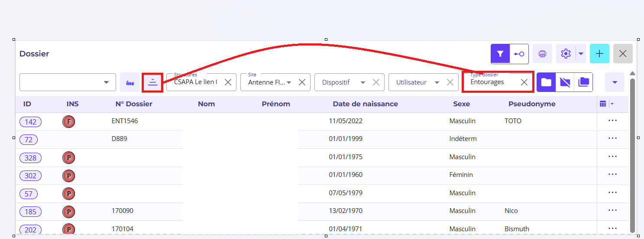Expand the dropdown arrow beside the settings gear
Image resolution: width=644 pixels, height=239 pixels.
[581, 54]
